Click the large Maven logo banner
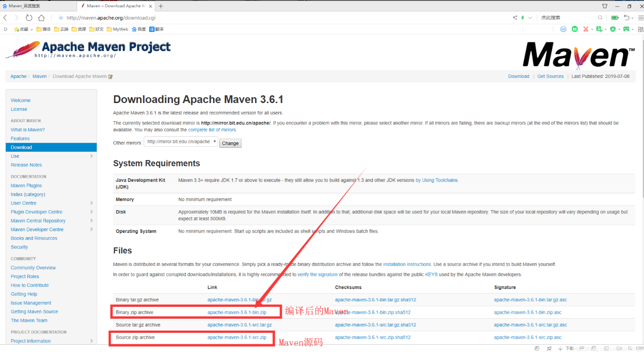 click(x=578, y=55)
